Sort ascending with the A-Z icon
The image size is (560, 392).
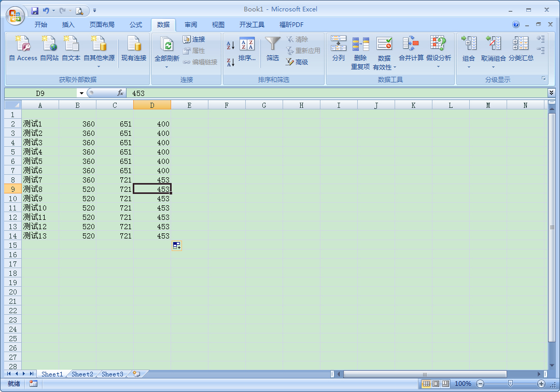point(231,46)
